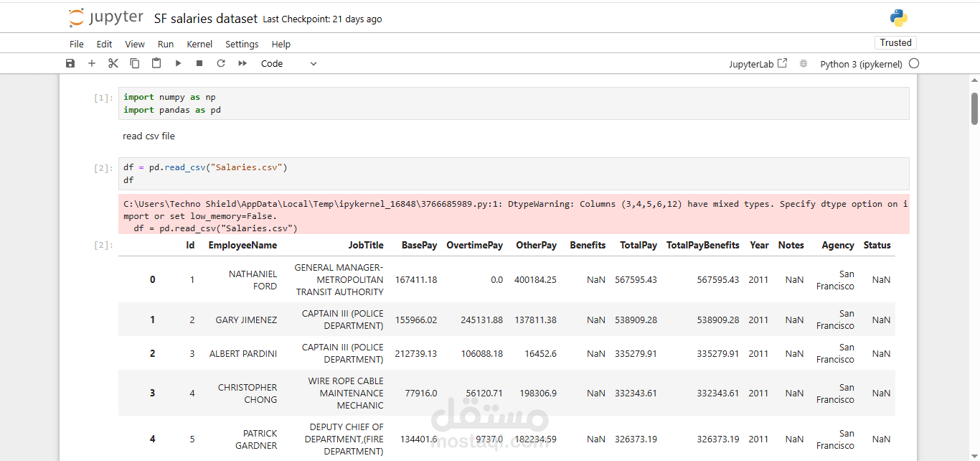
Task: Open the Kernel menu
Action: (x=199, y=44)
